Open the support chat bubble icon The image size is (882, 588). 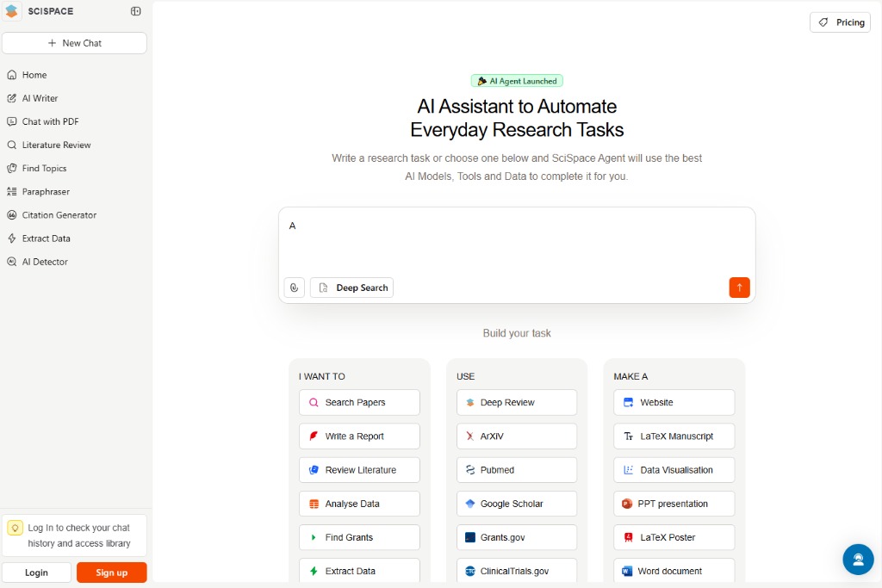tap(858, 559)
